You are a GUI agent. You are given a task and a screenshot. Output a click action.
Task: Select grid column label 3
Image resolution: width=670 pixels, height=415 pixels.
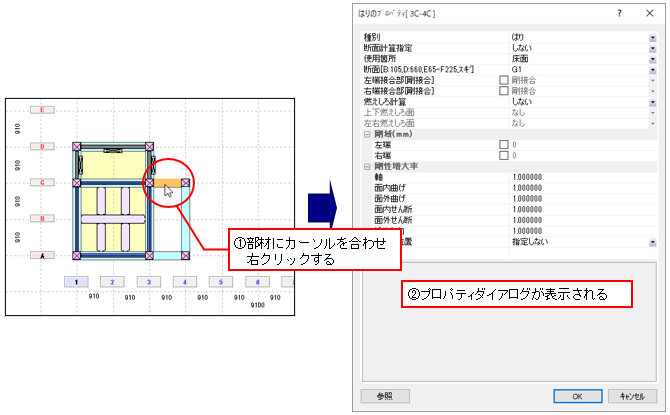149,282
